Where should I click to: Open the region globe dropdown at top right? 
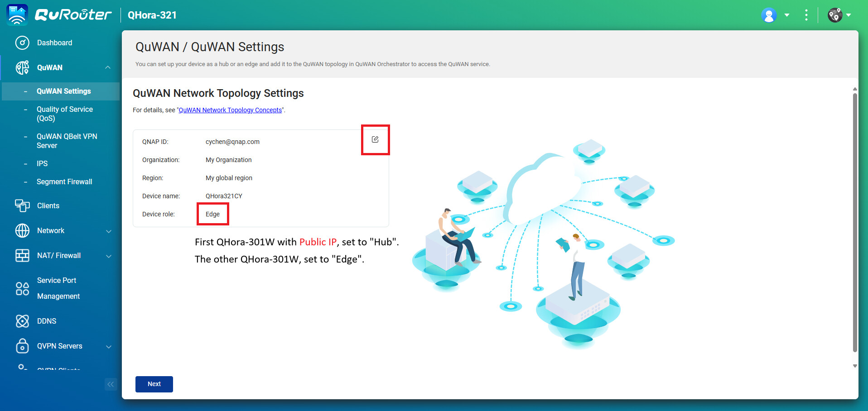pyautogui.click(x=839, y=15)
